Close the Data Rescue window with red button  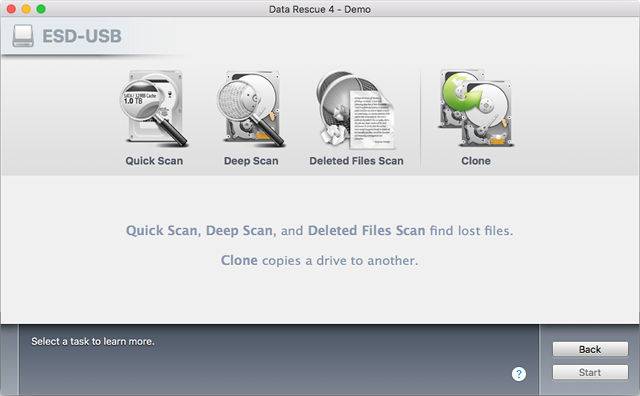[x=11, y=9]
